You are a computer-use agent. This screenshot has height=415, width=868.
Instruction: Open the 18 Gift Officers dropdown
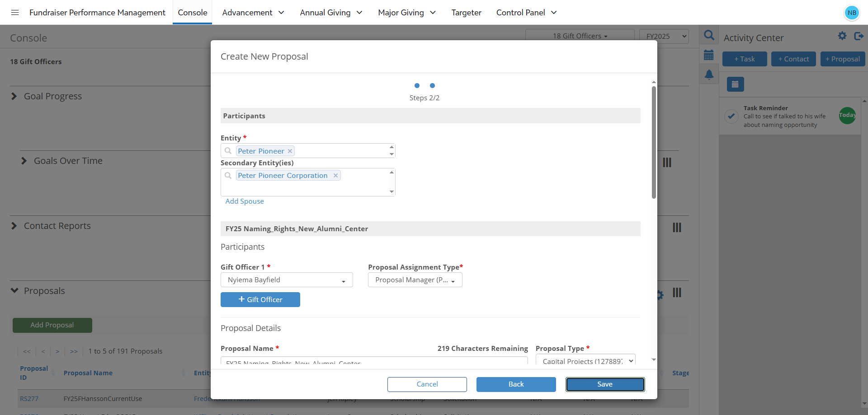tap(580, 36)
